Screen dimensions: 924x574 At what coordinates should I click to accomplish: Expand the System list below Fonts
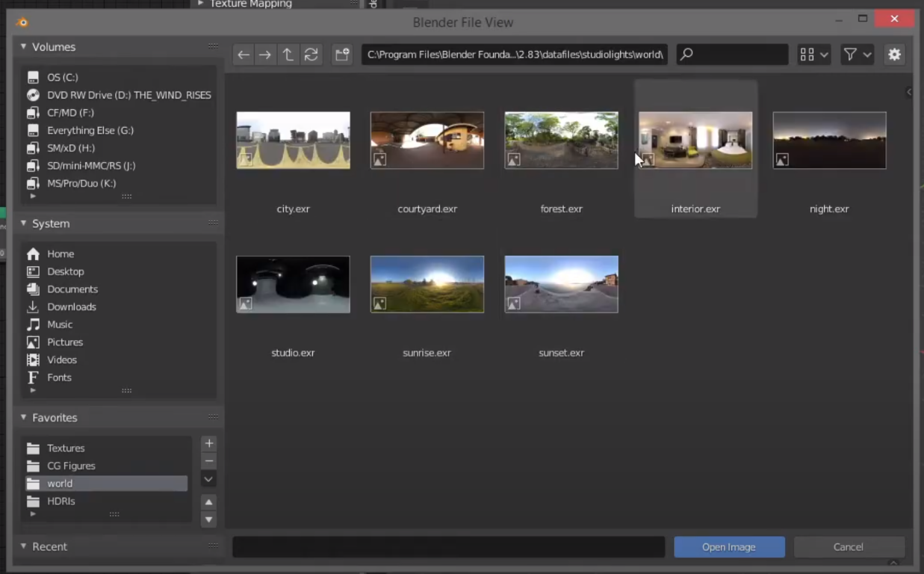click(32, 390)
